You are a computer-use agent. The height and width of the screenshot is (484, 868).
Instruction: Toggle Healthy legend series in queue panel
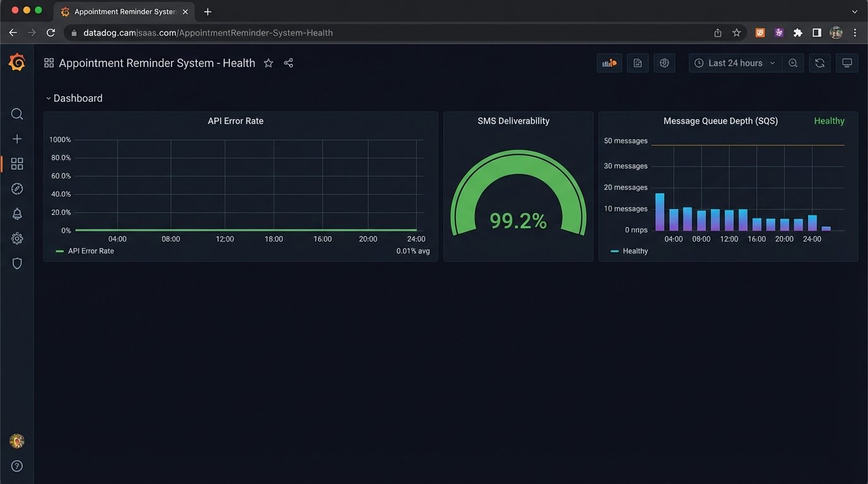(x=635, y=251)
